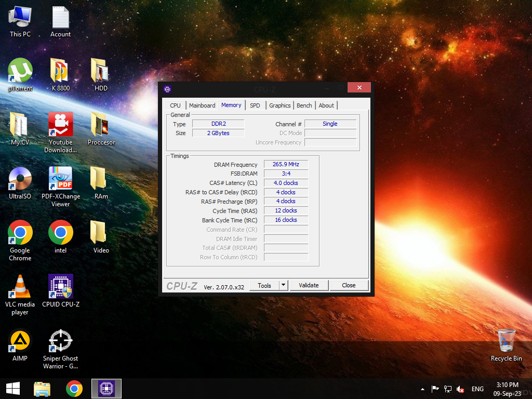
Task: Open the ENG language selector
Action: (477, 389)
